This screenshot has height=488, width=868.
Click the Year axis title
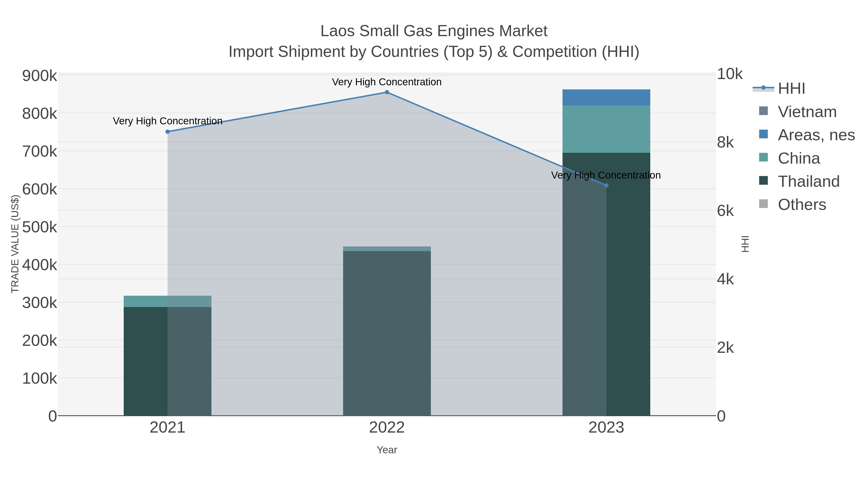click(387, 450)
